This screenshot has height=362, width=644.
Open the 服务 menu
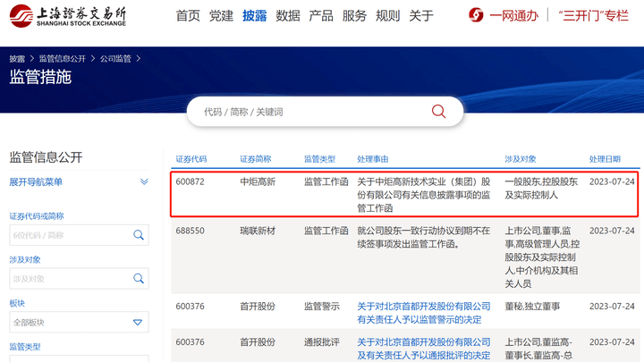click(354, 16)
